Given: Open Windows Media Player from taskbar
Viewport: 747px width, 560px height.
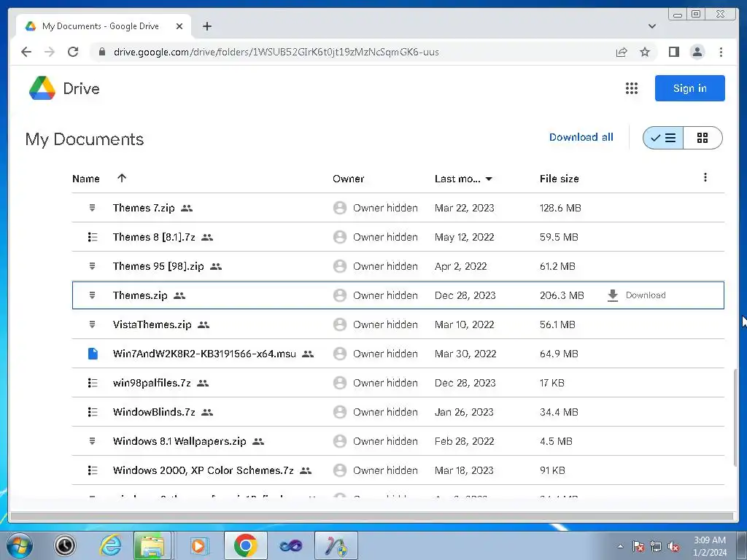Looking at the screenshot, I should 198,545.
